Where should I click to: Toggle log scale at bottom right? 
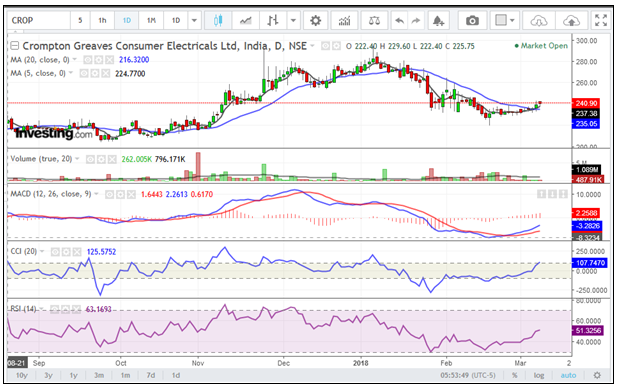point(539,375)
